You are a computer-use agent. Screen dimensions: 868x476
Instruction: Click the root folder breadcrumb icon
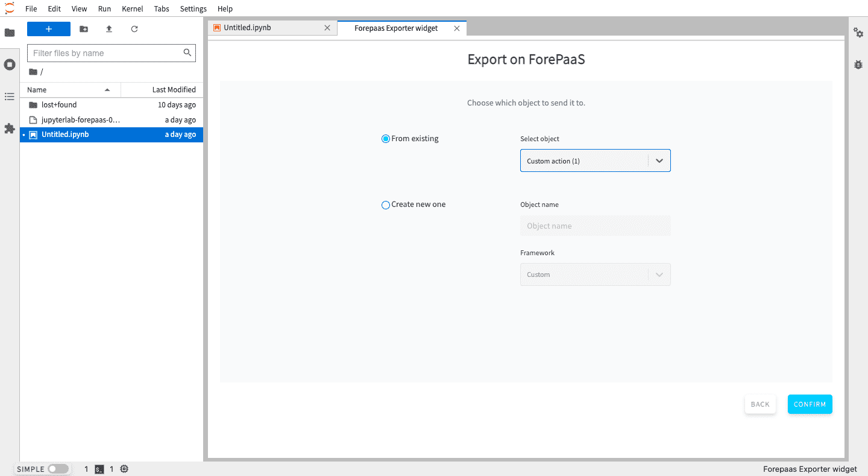pos(33,72)
